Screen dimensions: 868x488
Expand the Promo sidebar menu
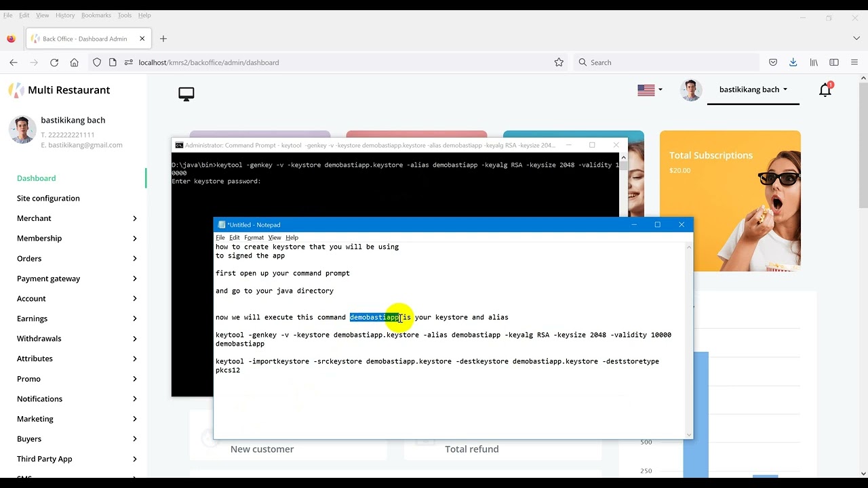click(77, 379)
